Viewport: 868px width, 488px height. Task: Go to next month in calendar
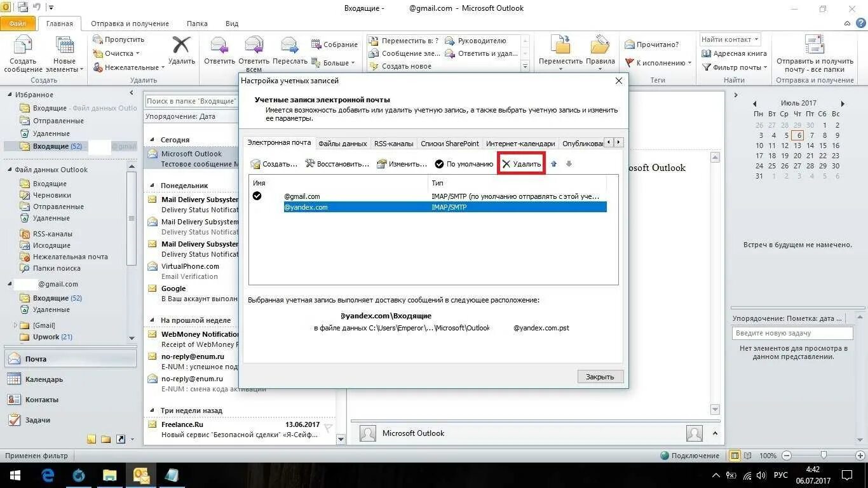point(843,103)
